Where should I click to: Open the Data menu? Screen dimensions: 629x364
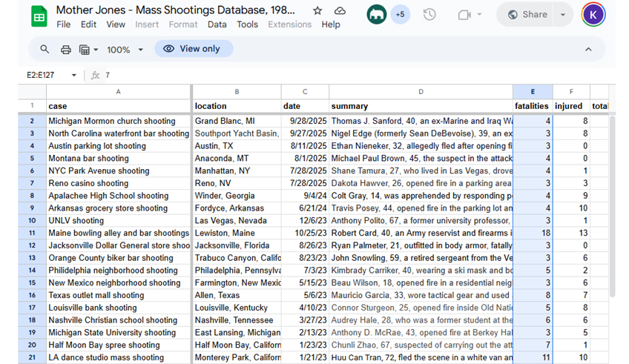pos(217,24)
